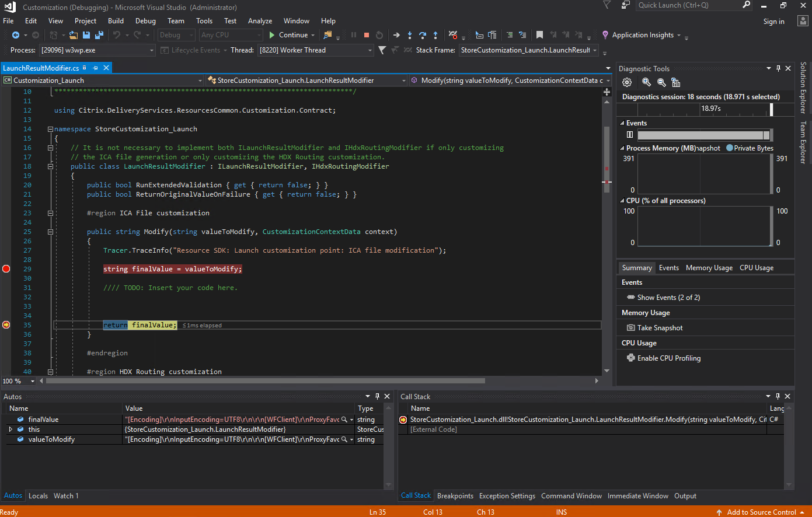812x517 pixels.
Task: Click Continue to resume debugging
Action: [x=288, y=35]
